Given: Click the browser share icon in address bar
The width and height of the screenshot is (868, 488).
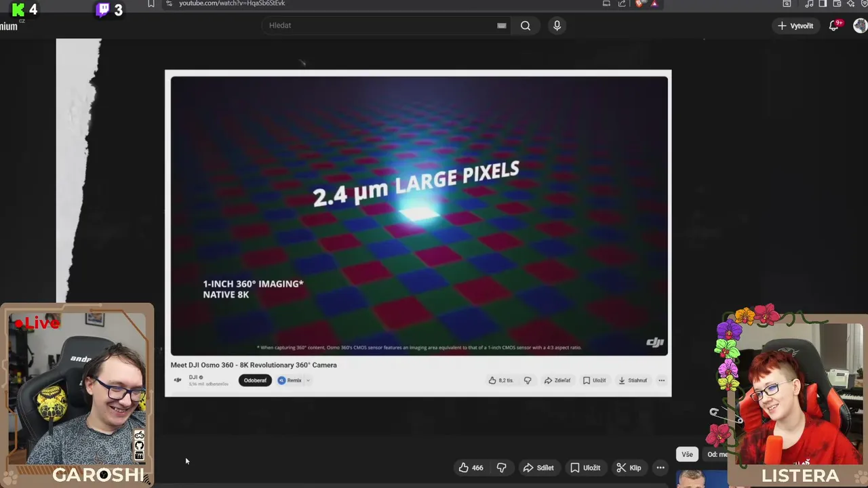Looking at the screenshot, I should (622, 3).
